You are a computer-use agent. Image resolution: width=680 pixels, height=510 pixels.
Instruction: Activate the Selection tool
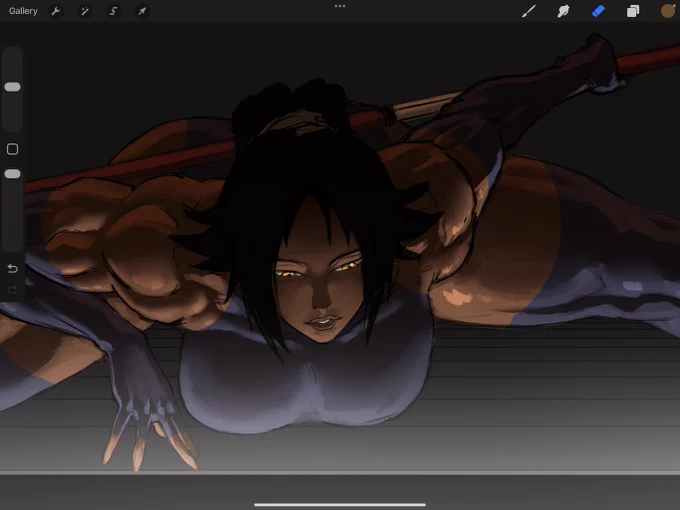(x=113, y=11)
